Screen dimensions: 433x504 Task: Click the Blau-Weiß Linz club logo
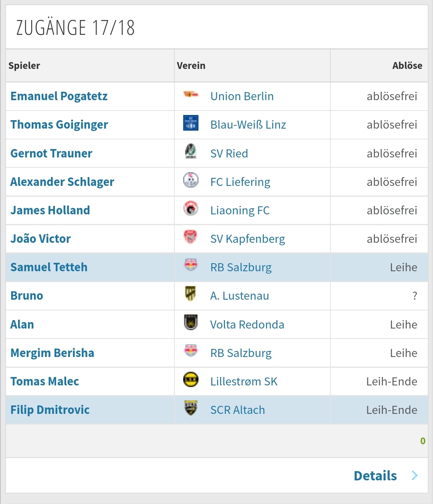tap(191, 123)
